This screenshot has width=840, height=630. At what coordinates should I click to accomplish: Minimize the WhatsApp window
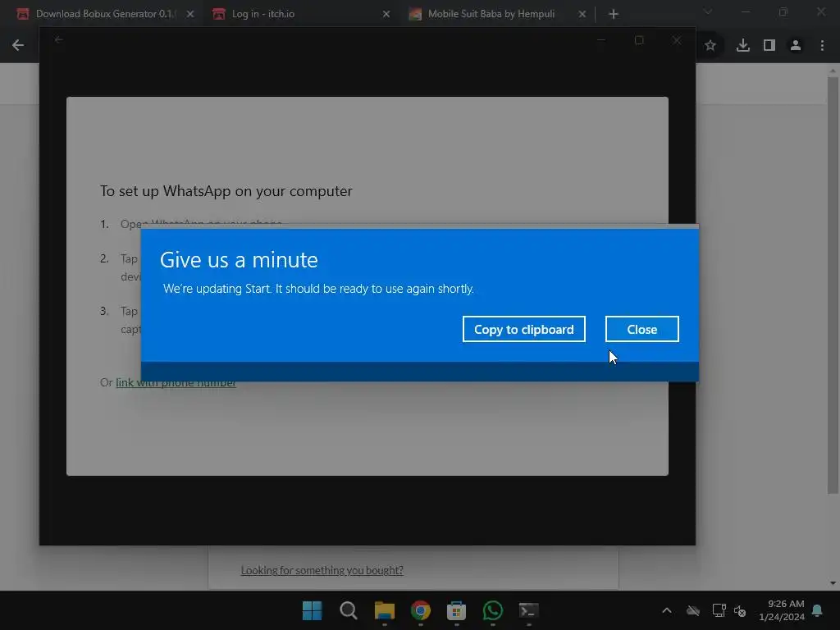(x=601, y=40)
